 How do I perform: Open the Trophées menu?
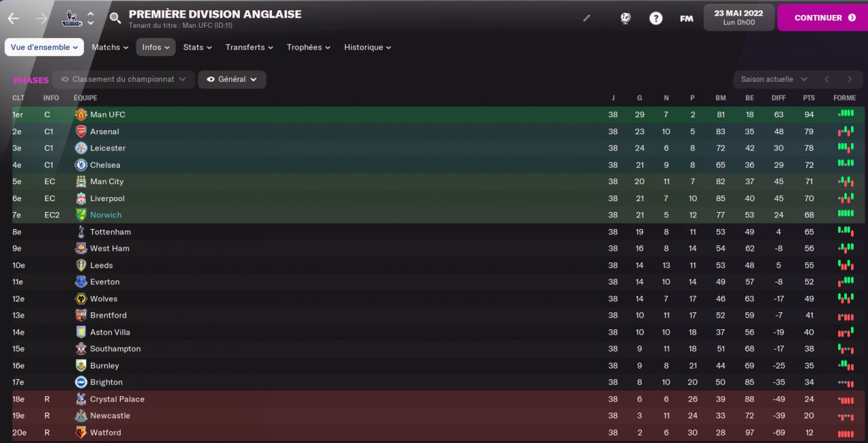pyautogui.click(x=308, y=47)
